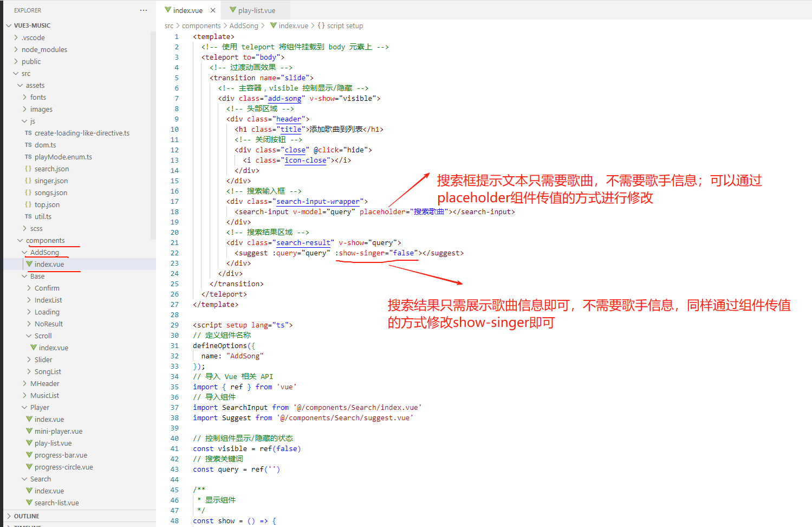
Task: Click src in the breadcrumb
Action: pos(169,25)
